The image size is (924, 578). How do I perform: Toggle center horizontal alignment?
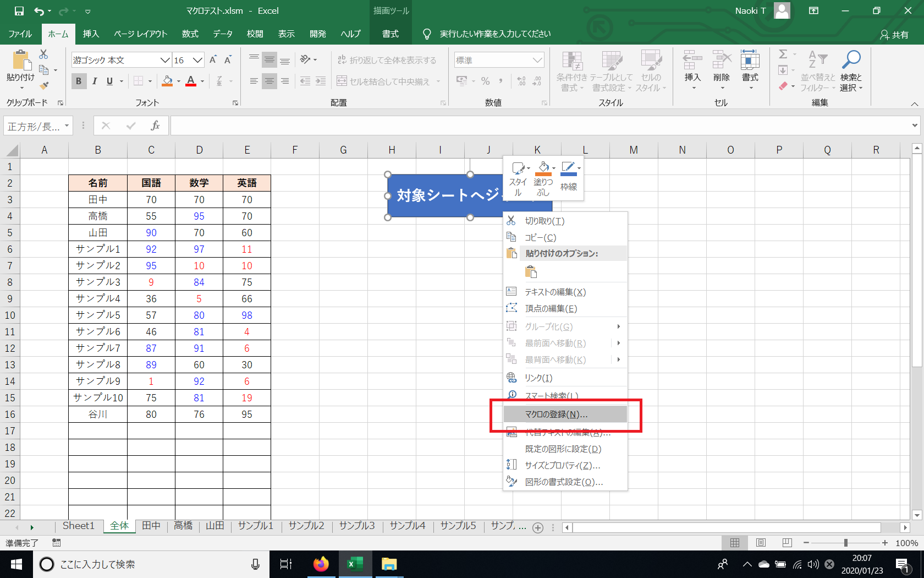click(x=269, y=81)
